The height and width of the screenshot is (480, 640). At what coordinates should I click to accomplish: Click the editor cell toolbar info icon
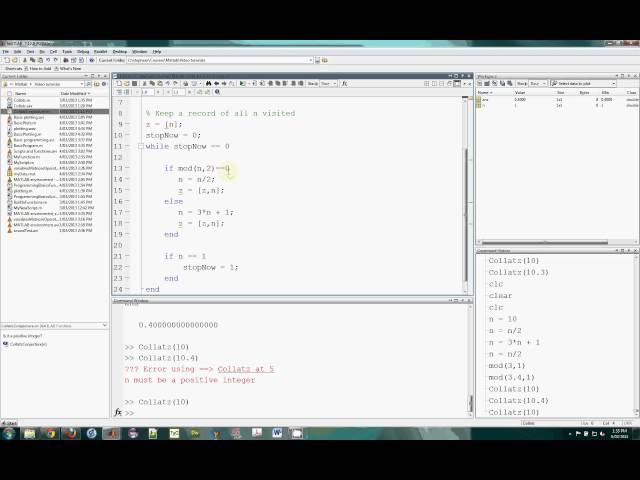(218, 92)
